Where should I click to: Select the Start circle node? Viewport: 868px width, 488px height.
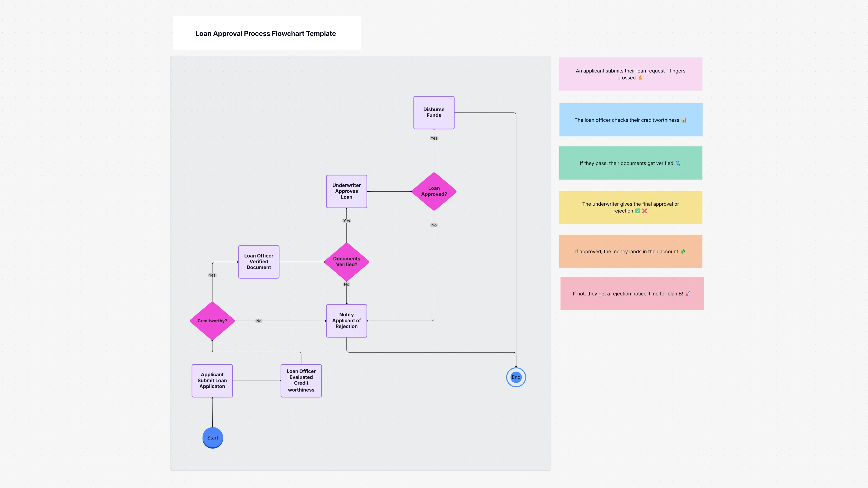[212, 438]
